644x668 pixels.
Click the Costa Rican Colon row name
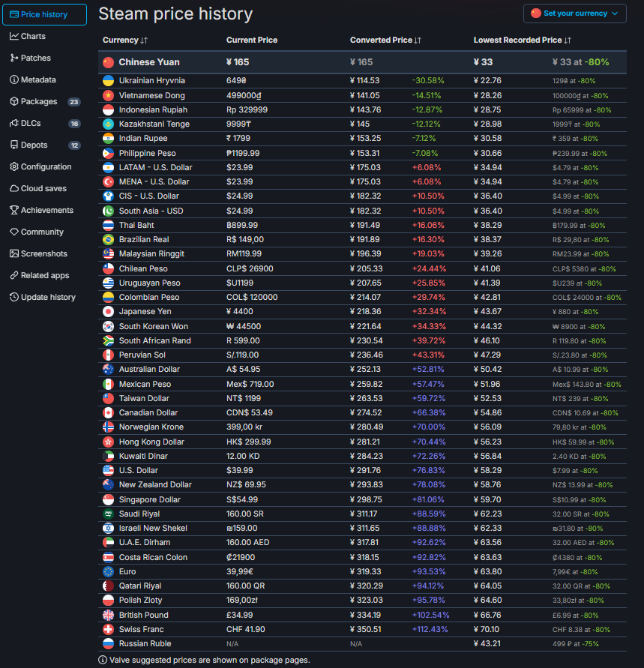153,557
